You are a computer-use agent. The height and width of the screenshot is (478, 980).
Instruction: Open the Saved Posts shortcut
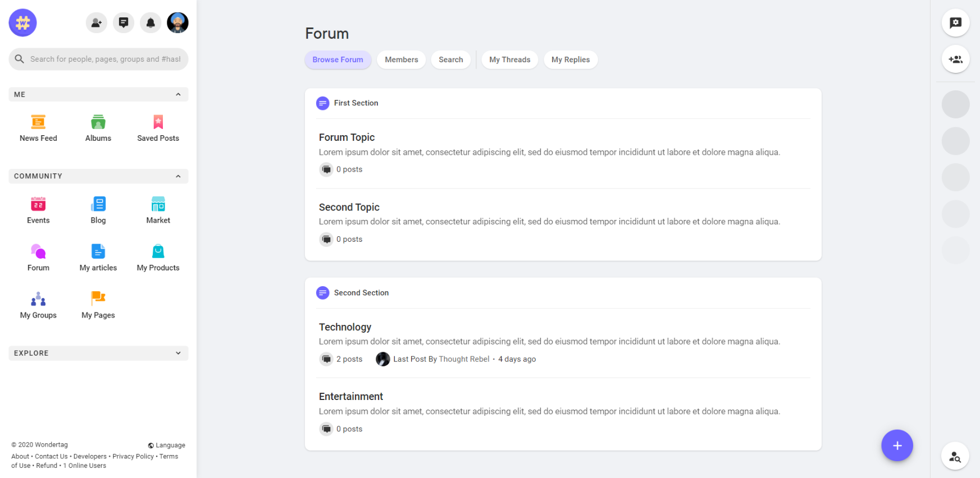(158, 128)
